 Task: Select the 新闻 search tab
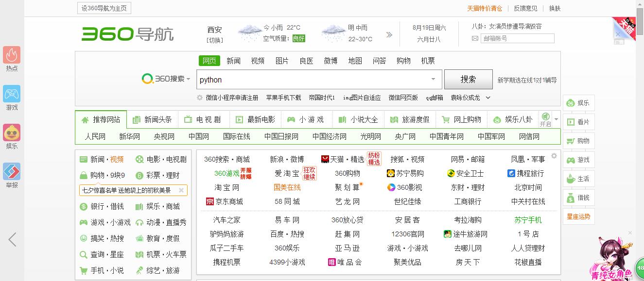click(233, 61)
